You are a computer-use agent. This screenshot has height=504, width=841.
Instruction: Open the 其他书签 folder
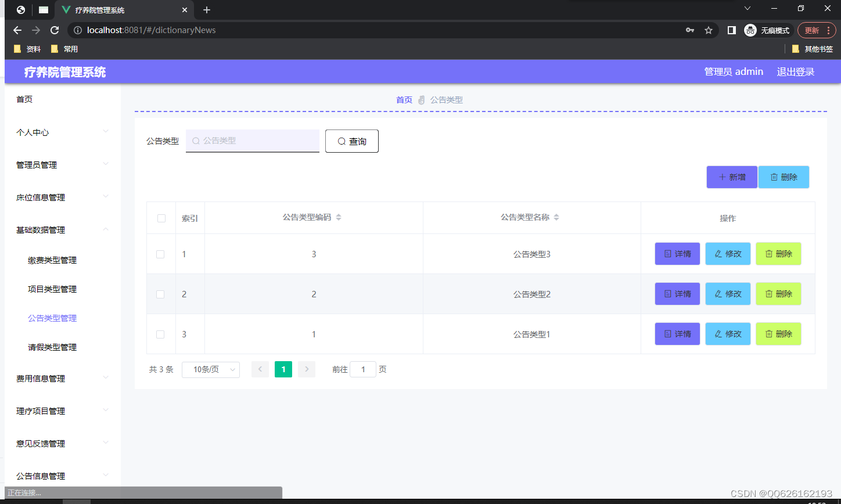tap(813, 49)
